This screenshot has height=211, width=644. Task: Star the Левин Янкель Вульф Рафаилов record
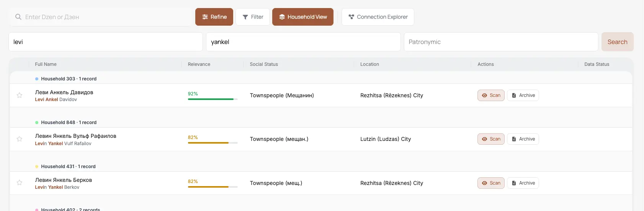[20, 139]
